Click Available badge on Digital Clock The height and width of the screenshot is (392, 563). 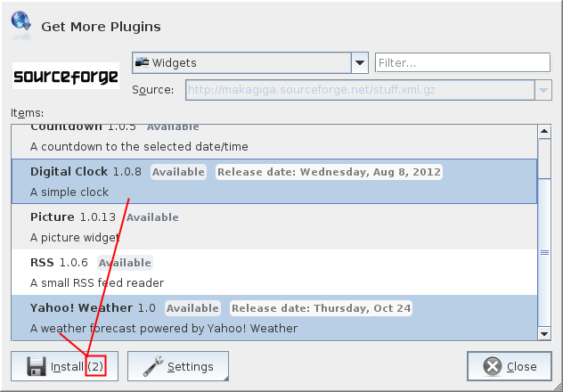click(178, 172)
